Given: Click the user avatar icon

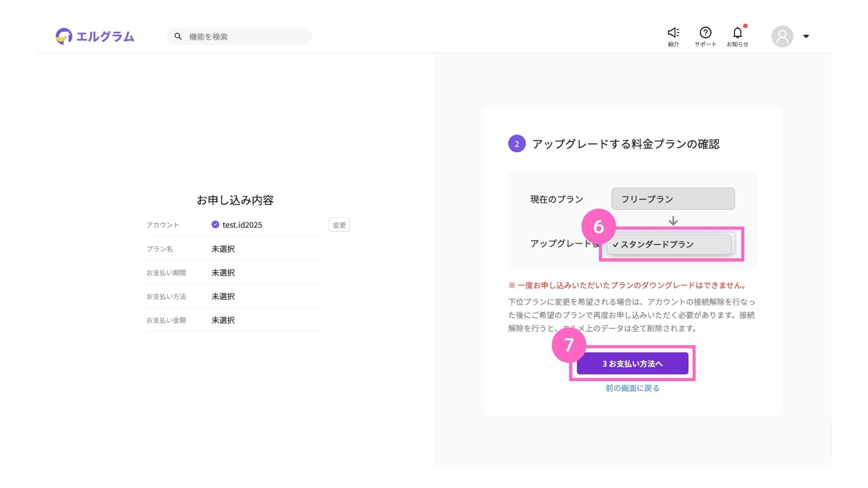Looking at the screenshot, I should click(x=783, y=37).
